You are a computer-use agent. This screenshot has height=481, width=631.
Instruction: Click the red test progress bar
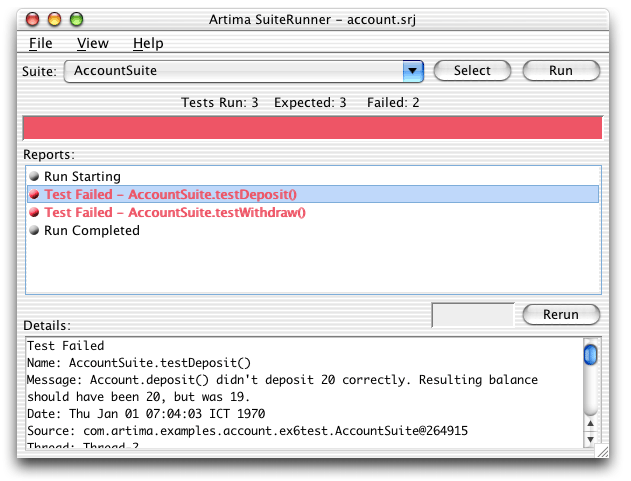pos(313,128)
